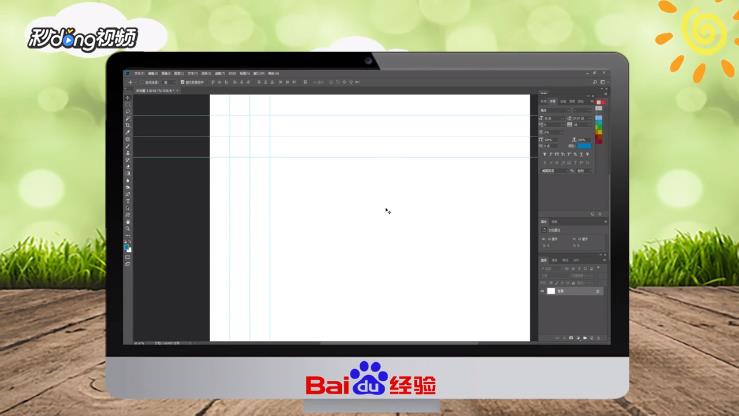This screenshot has width=739, height=416.
Task: Open the Image menu
Action: click(165, 73)
